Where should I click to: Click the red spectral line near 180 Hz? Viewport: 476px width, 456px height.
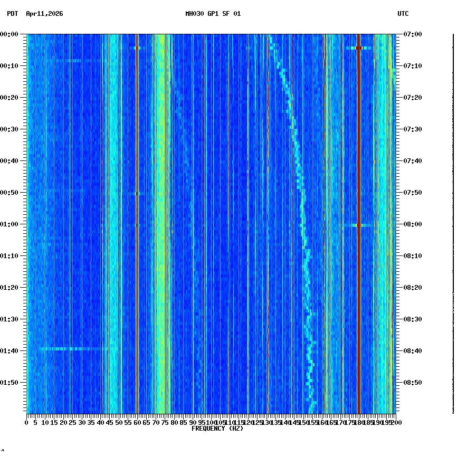pos(359,211)
